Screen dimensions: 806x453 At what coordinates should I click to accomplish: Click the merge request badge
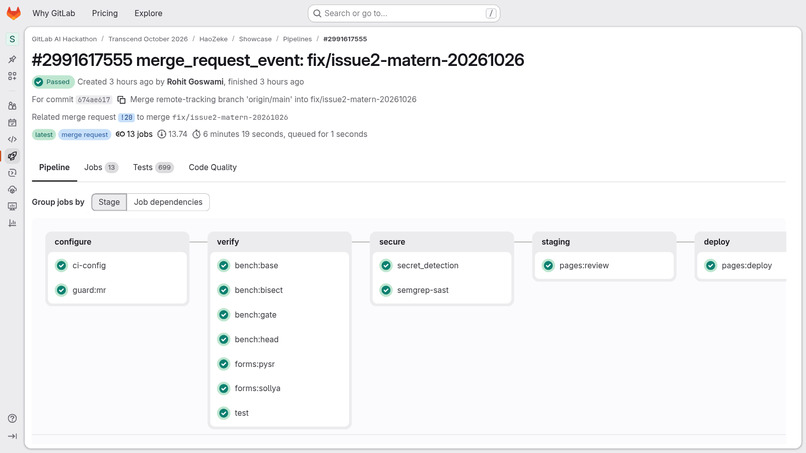tap(85, 135)
